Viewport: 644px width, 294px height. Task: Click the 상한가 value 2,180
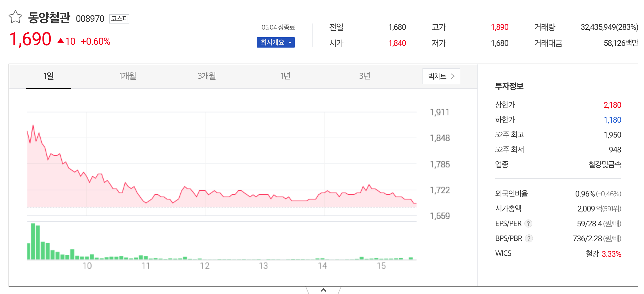[x=612, y=105]
